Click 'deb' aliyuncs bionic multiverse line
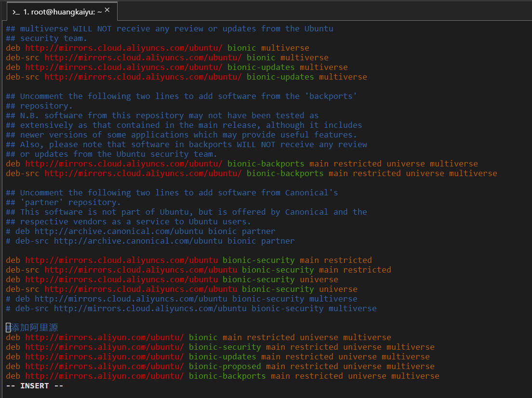The height and width of the screenshot is (398, 532). tap(158, 48)
